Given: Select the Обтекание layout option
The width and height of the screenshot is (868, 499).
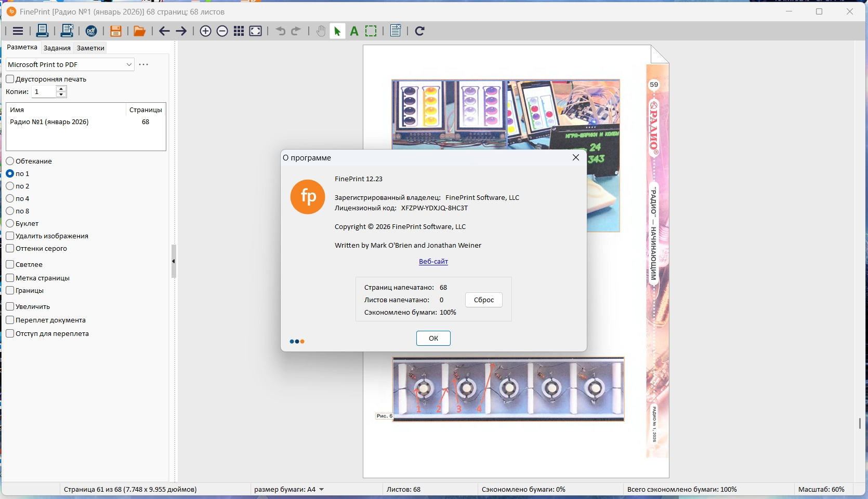Looking at the screenshot, I should pyautogui.click(x=10, y=161).
